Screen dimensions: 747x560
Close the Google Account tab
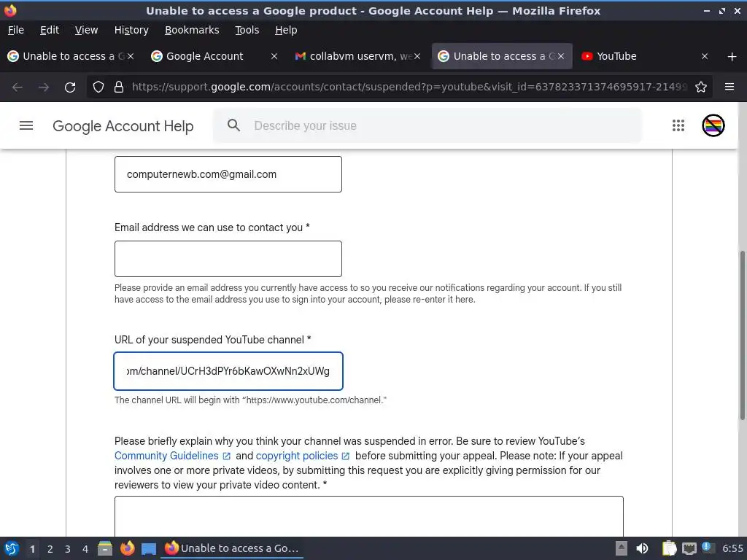point(274,56)
